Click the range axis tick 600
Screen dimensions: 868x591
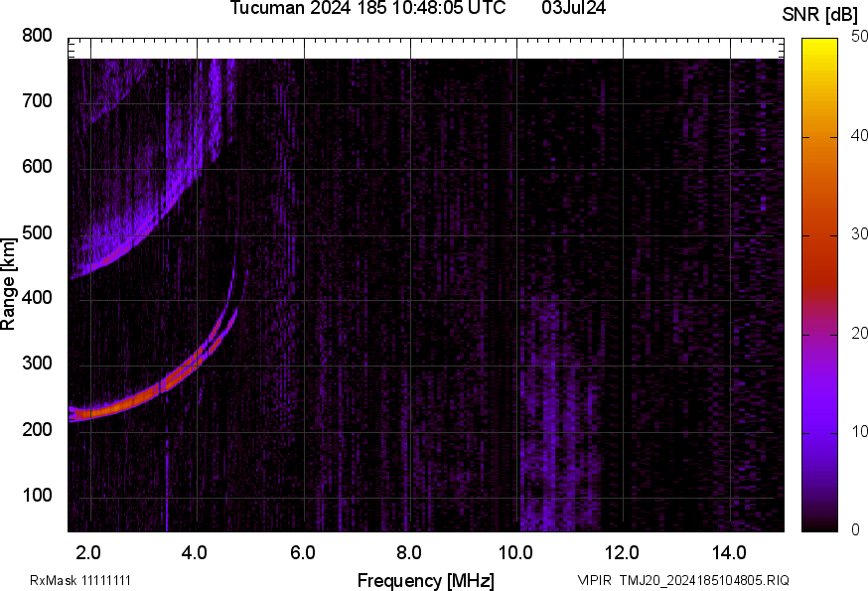[x=37, y=167]
